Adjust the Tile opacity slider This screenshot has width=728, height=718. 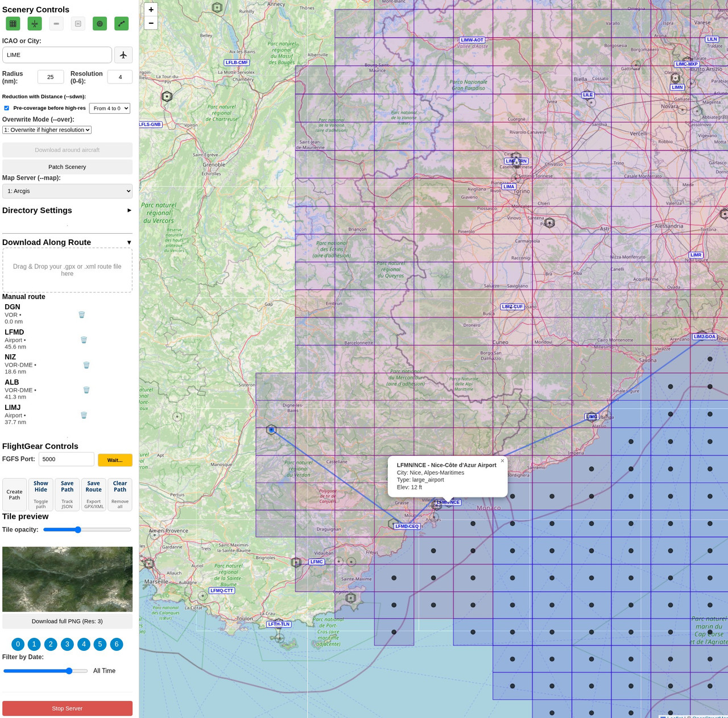click(78, 530)
